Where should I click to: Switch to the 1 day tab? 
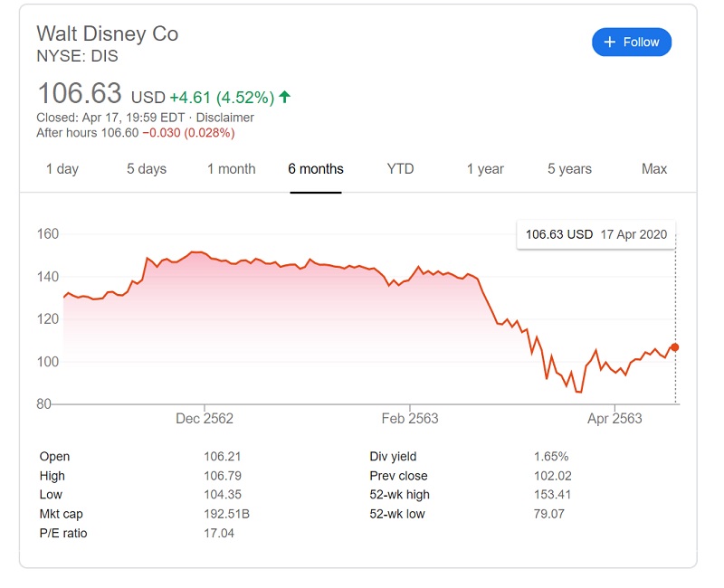[x=62, y=169]
